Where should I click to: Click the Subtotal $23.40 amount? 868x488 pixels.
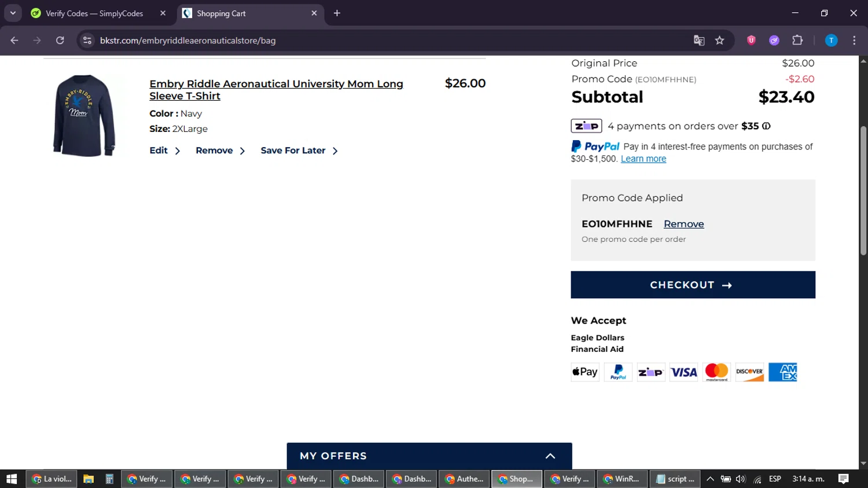coord(786,97)
